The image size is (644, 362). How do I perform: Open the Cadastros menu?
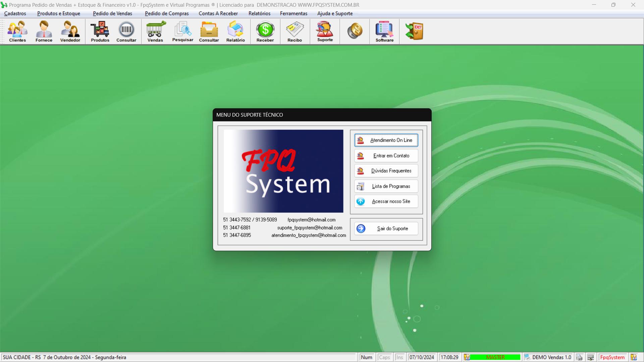15,13
